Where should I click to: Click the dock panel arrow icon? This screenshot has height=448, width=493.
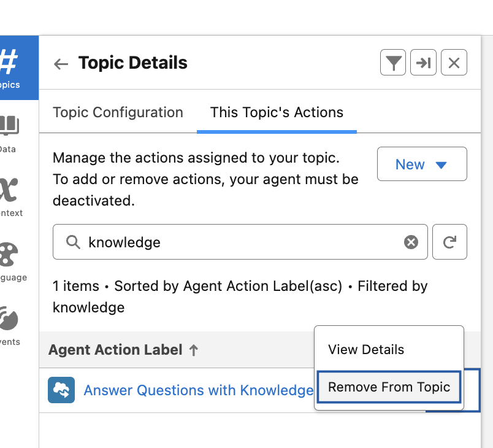tap(423, 63)
